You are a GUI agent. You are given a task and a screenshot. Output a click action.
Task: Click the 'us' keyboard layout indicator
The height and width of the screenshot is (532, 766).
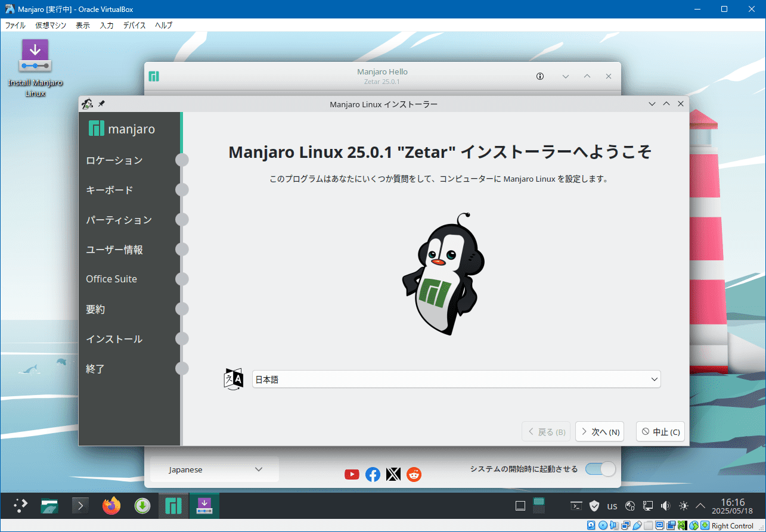(612, 506)
